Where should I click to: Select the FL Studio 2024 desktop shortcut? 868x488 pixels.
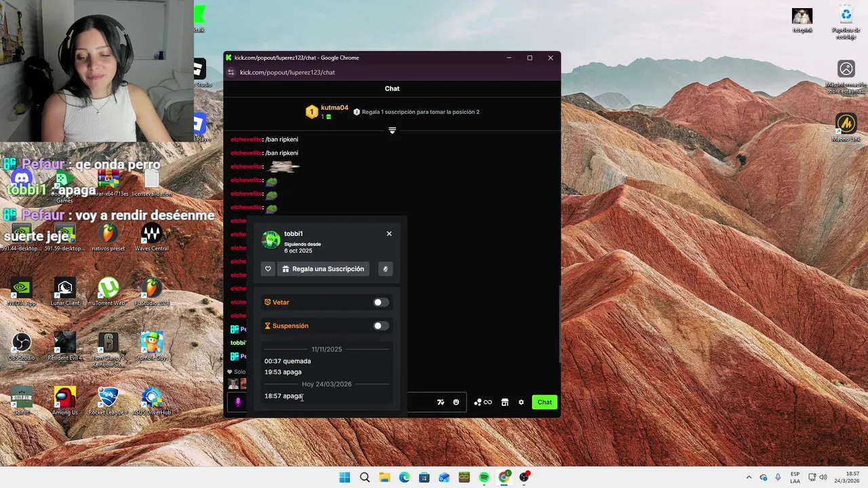(x=152, y=292)
